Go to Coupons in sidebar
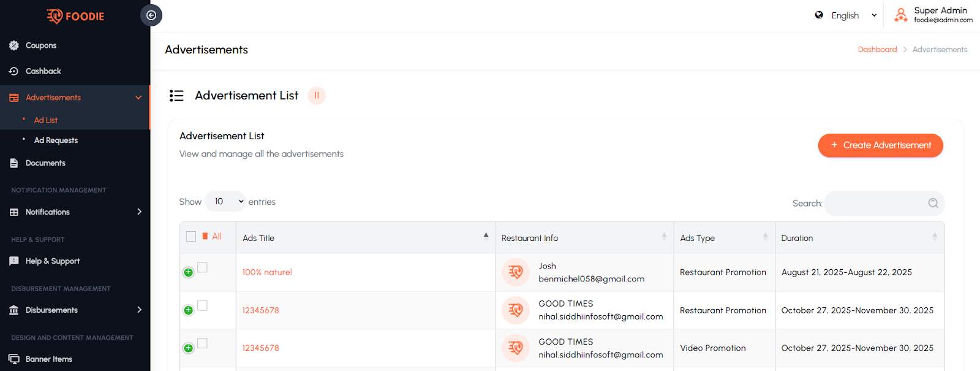 point(41,45)
